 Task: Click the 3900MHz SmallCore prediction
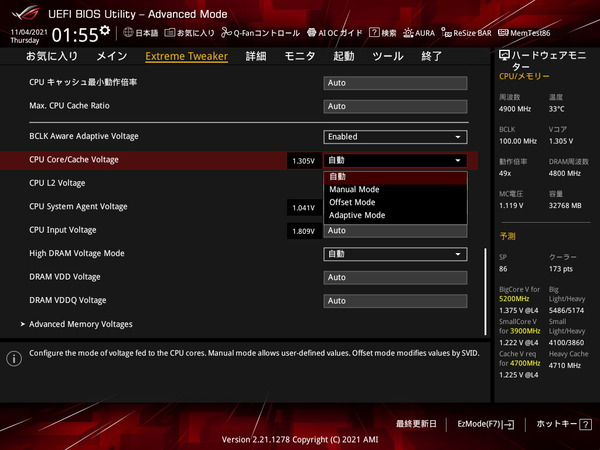pos(525,331)
